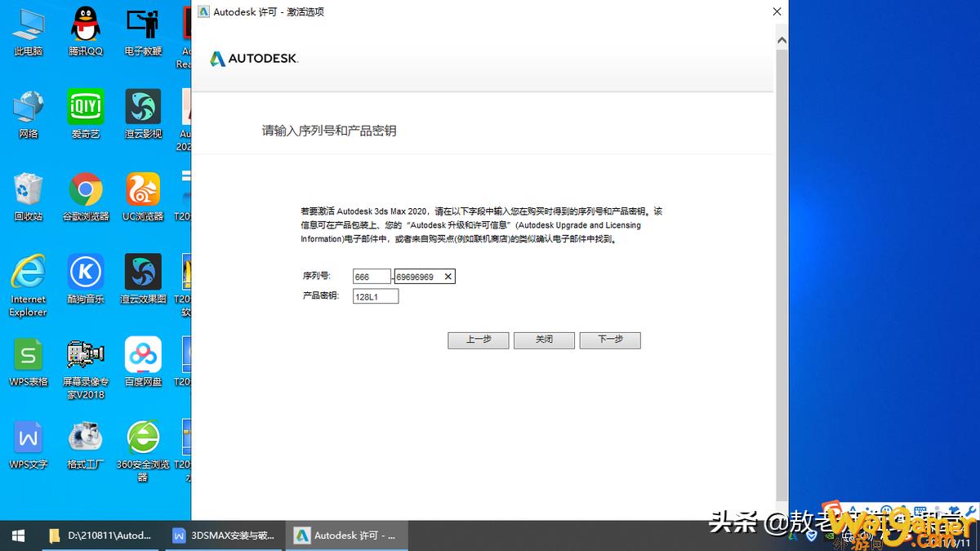Open the 网络 desktop icon

29,114
